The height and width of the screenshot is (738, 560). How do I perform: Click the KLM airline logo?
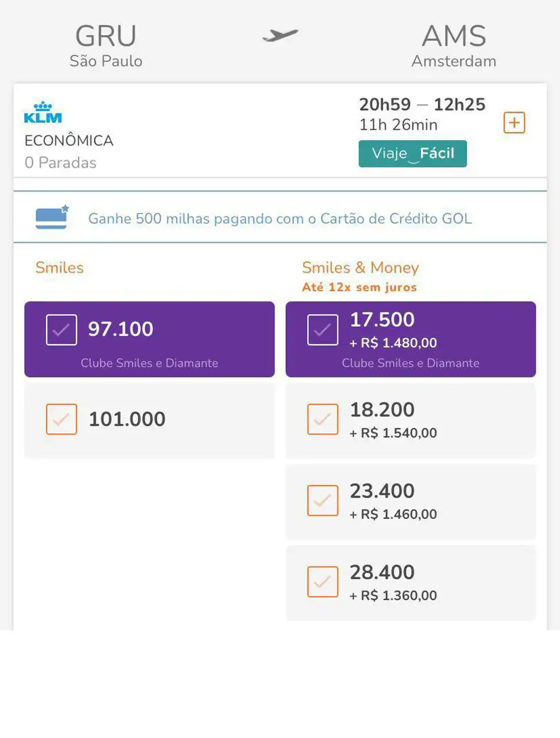click(x=43, y=112)
